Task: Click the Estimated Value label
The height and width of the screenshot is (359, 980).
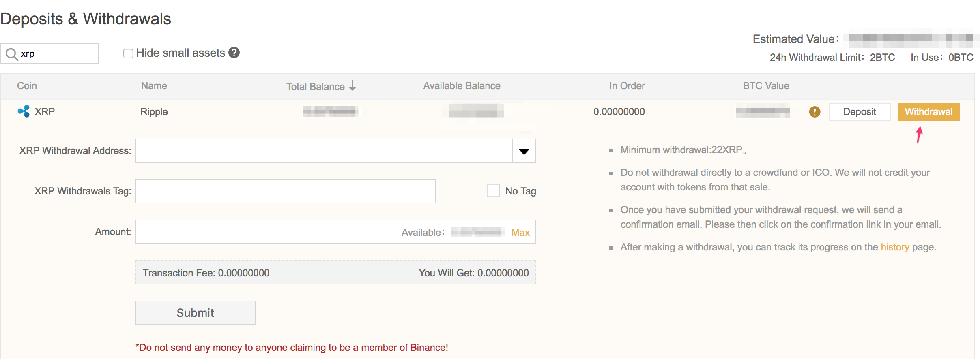Action: 795,39
